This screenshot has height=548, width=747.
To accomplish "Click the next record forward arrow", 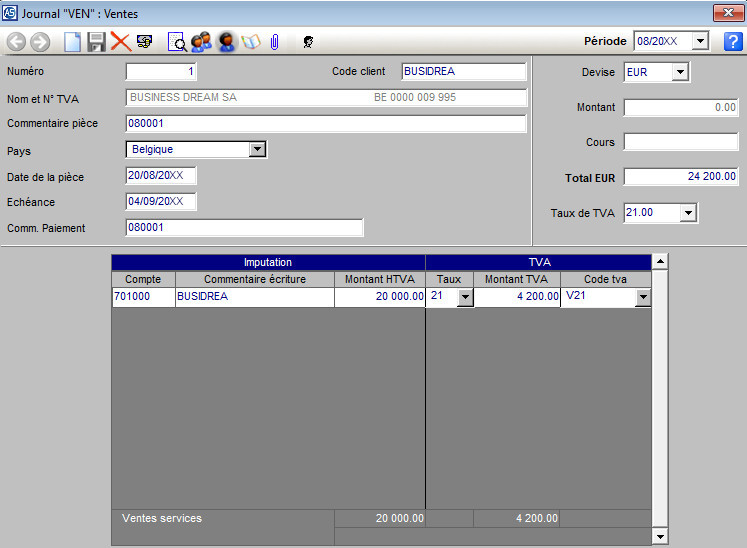I will [40, 42].
